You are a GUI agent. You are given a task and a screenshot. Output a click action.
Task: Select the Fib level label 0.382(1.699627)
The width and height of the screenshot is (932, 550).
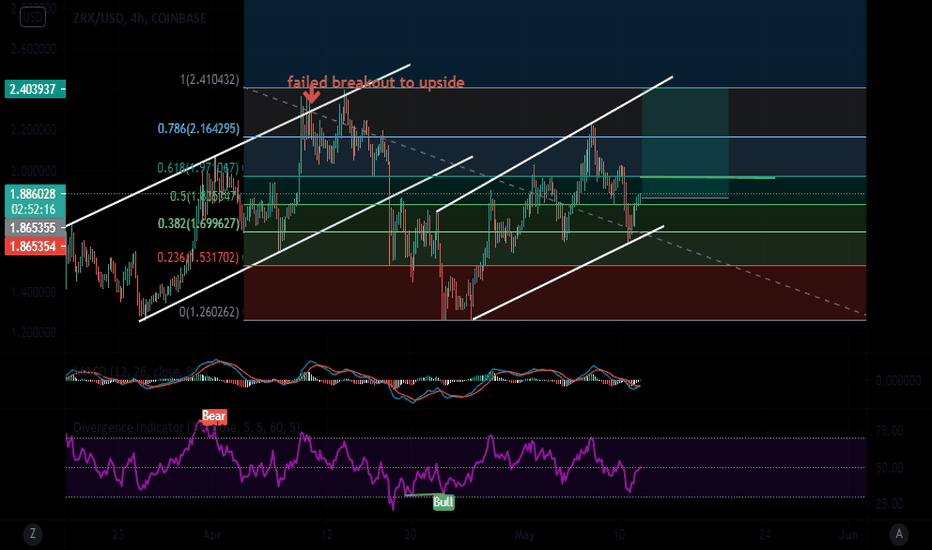point(199,224)
